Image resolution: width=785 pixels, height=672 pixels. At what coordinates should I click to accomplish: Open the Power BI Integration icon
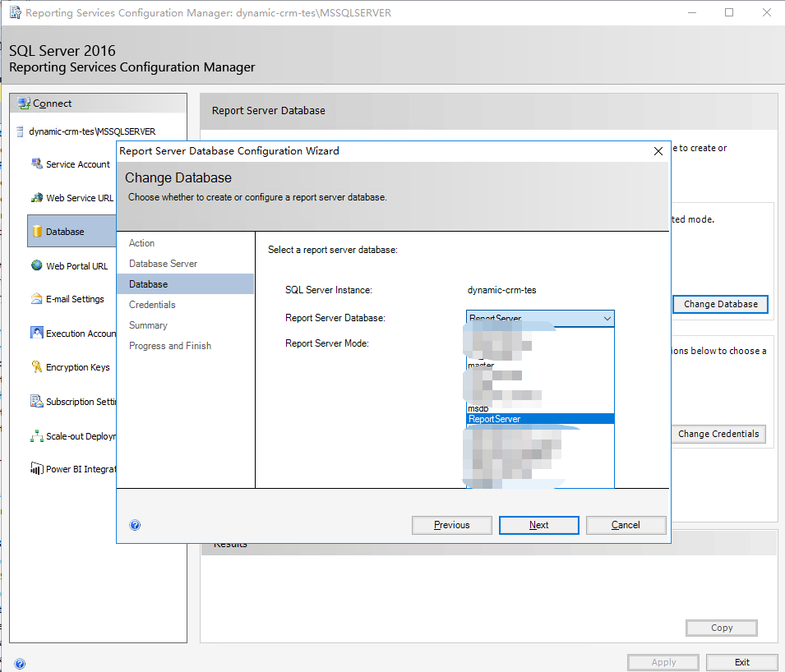36,468
